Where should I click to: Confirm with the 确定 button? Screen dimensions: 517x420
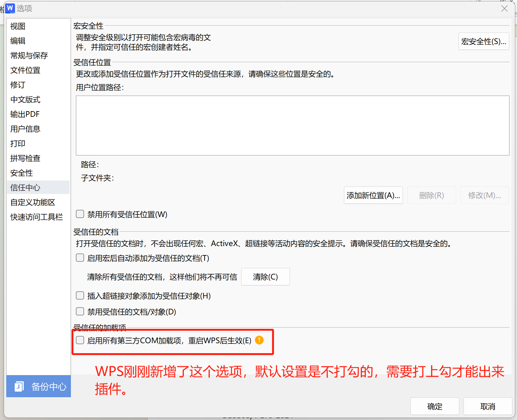pyautogui.click(x=435, y=406)
